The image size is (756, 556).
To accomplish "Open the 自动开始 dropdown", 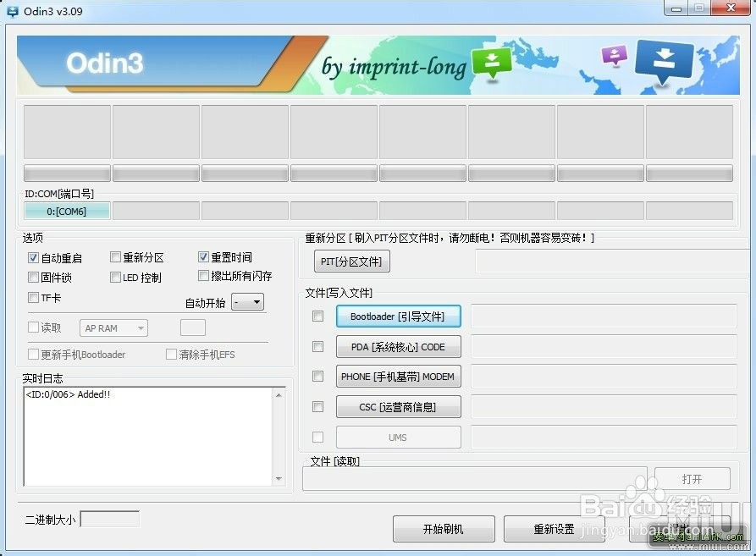I will click(x=248, y=302).
